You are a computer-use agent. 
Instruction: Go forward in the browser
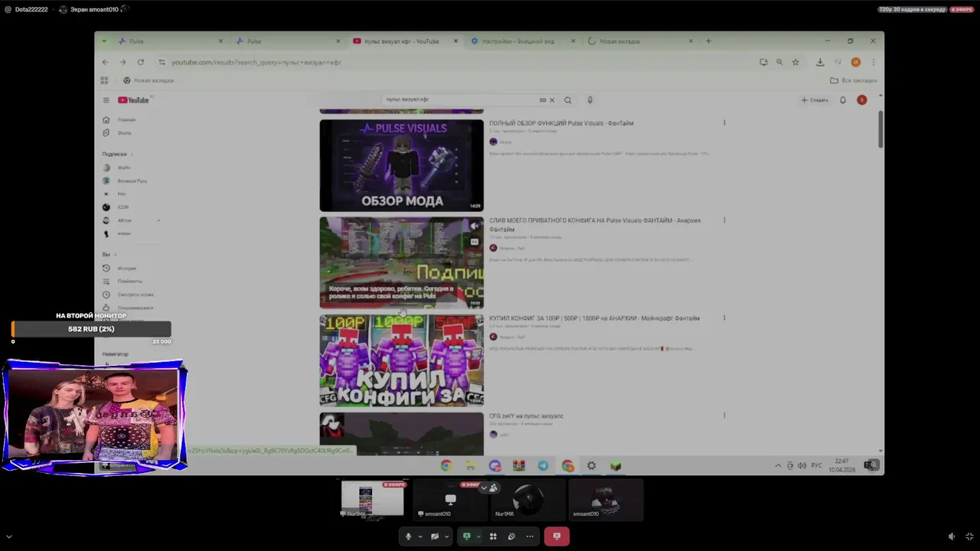(122, 62)
